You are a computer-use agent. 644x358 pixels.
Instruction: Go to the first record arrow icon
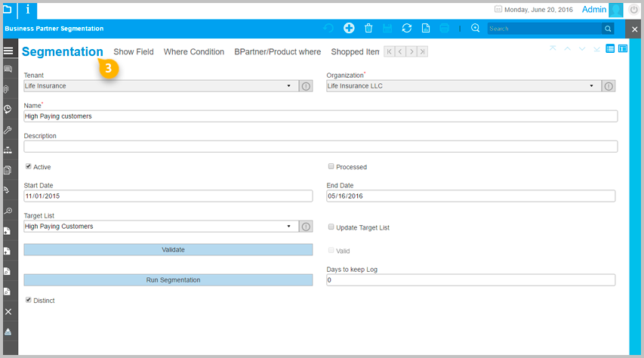(x=553, y=48)
